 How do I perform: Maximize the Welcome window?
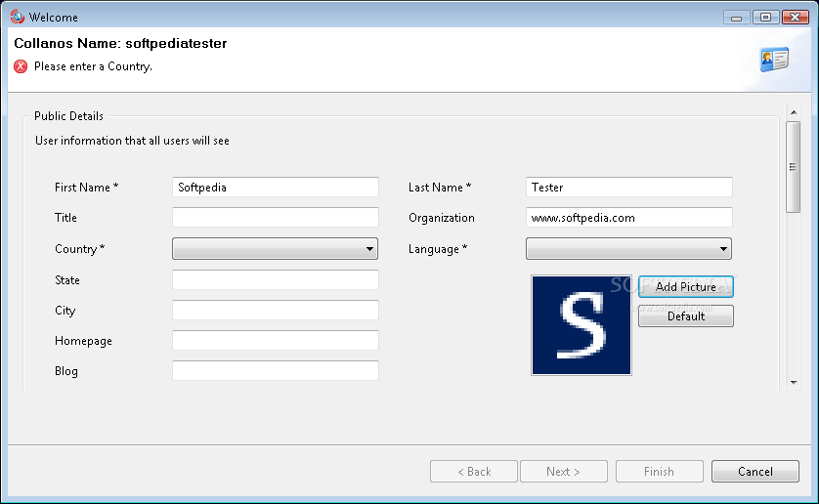tap(765, 18)
